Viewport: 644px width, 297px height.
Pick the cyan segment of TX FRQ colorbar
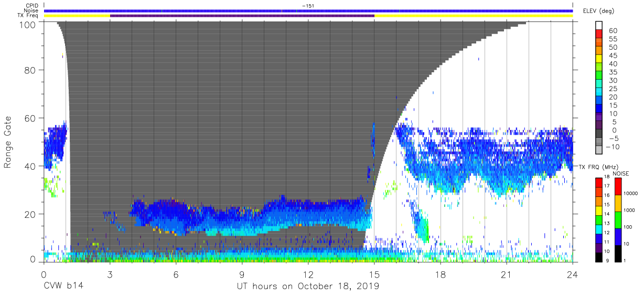click(598, 228)
